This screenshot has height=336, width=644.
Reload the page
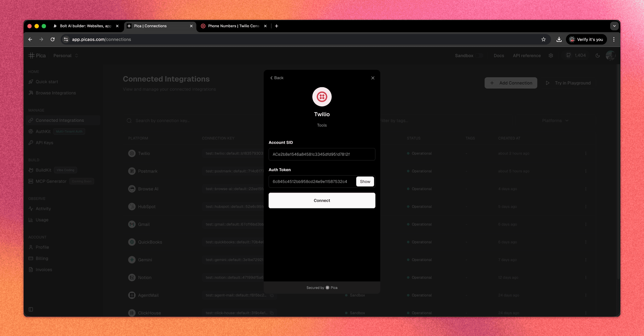click(53, 39)
